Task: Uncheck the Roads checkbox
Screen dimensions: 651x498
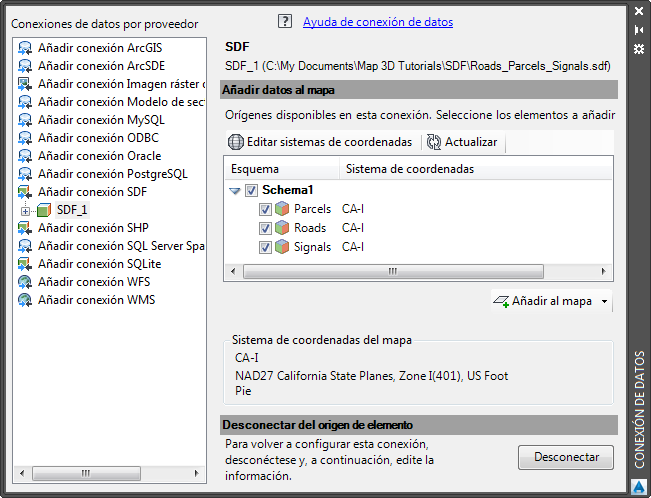Action: [x=265, y=228]
